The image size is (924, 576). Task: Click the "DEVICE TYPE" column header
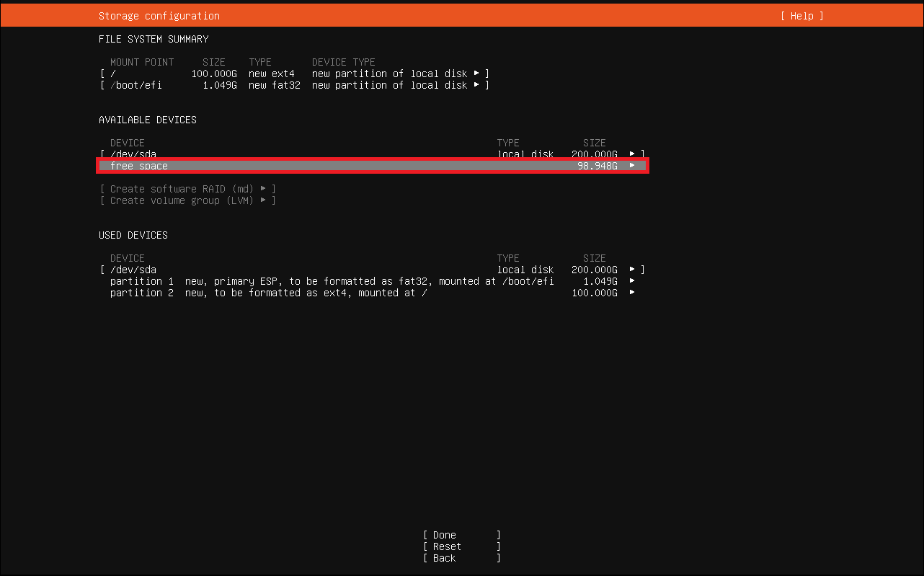point(344,62)
